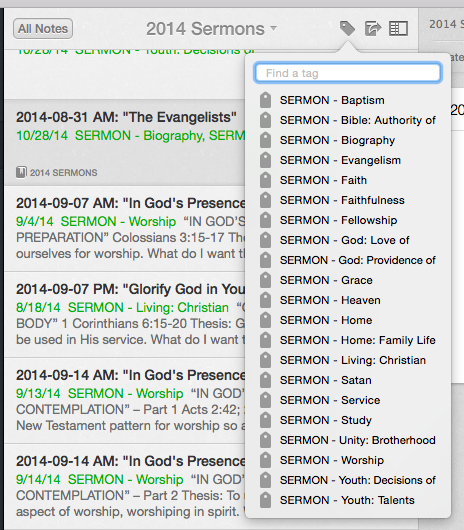Open the 2014 Sermons notebook dropdown
The image size is (464, 530).
click(x=212, y=29)
